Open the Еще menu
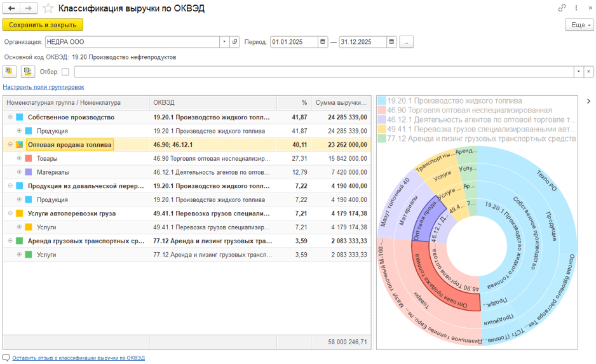596x364 pixels. (579, 25)
